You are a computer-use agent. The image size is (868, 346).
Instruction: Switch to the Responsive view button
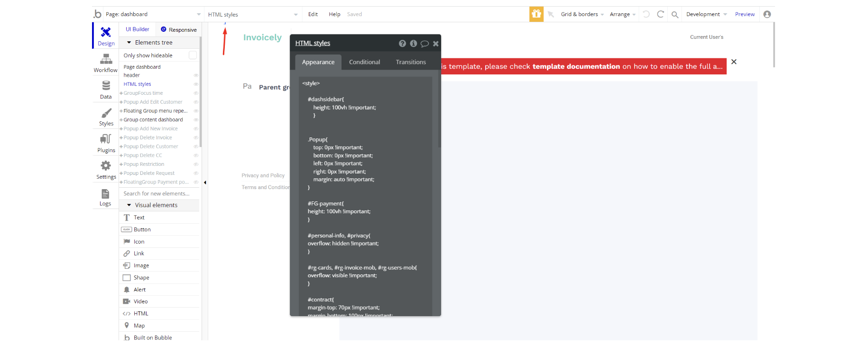point(178,30)
